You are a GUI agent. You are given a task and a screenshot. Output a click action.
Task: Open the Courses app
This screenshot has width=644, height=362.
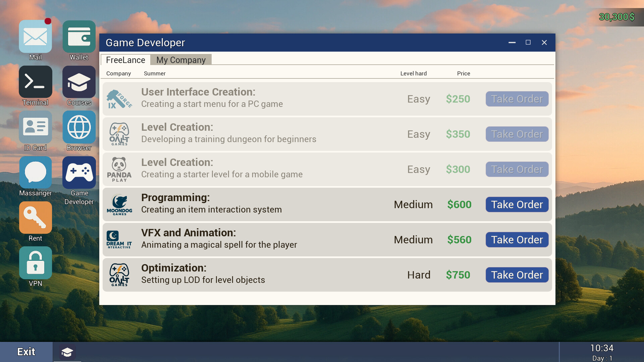coord(79,82)
